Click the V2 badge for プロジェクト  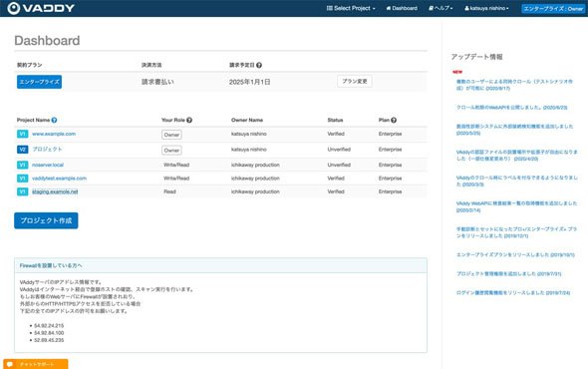23,150
